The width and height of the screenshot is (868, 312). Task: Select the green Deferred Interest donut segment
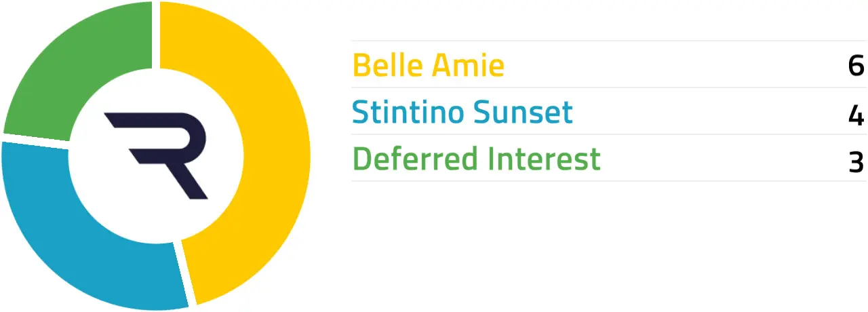75,61
